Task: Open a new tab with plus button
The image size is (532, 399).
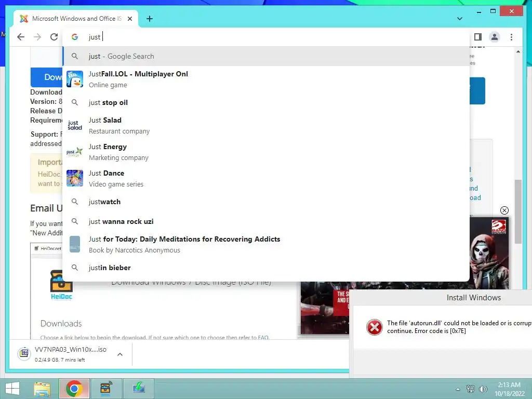Action: coord(149,19)
